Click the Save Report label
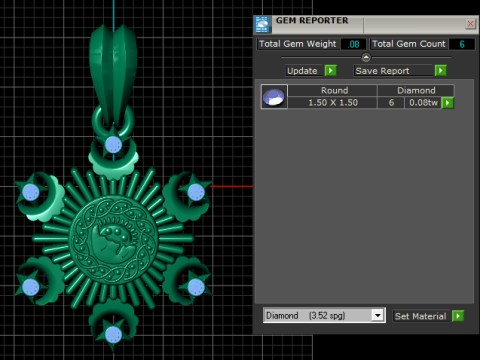 point(382,71)
